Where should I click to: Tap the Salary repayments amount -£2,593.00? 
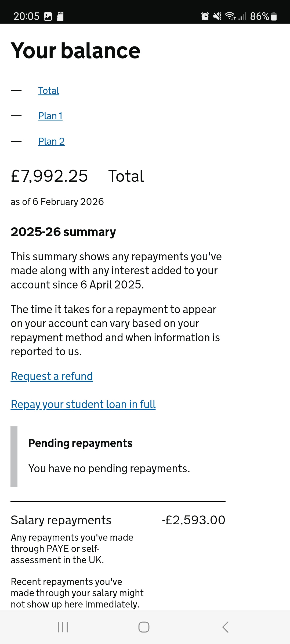click(x=193, y=520)
